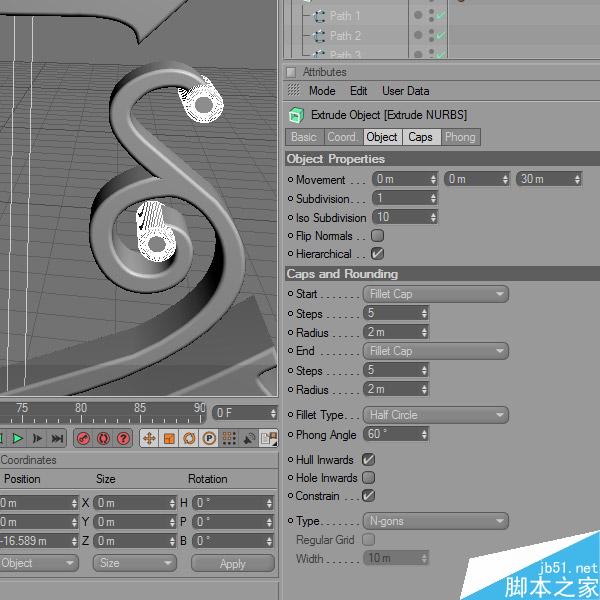Open the Start cap type dropdown
The width and height of the screenshot is (600, 600).
coord(436,294)
